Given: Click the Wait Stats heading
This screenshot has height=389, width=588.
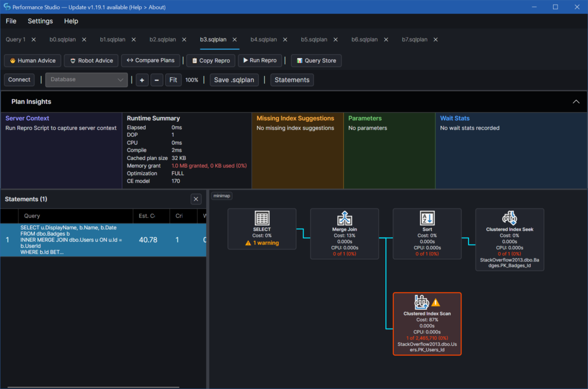Looking at the screenshot, I should [455, 118].
